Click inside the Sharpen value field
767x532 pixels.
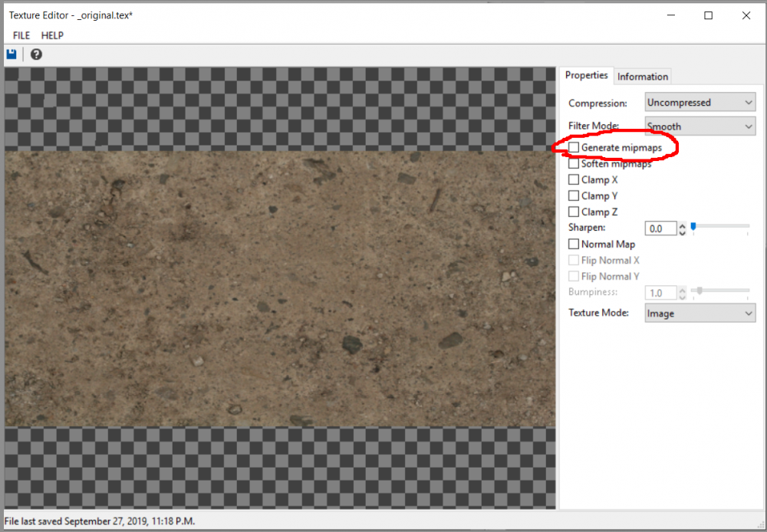coord(660,228)
